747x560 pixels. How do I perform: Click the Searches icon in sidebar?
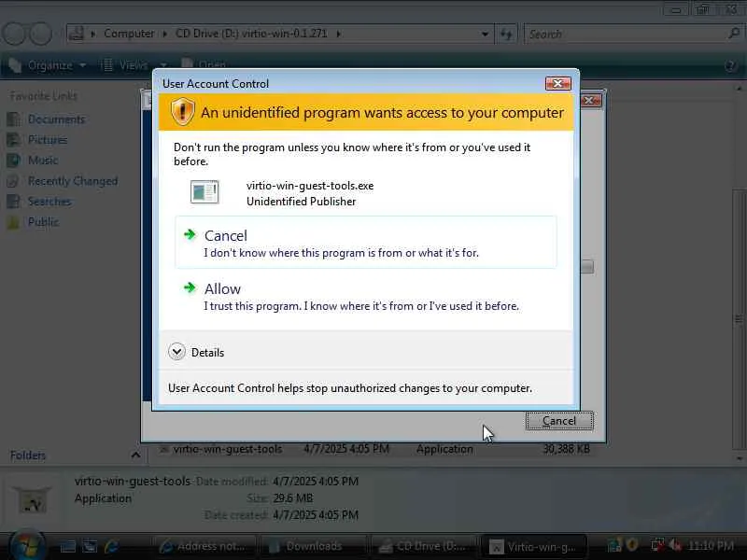14,202
